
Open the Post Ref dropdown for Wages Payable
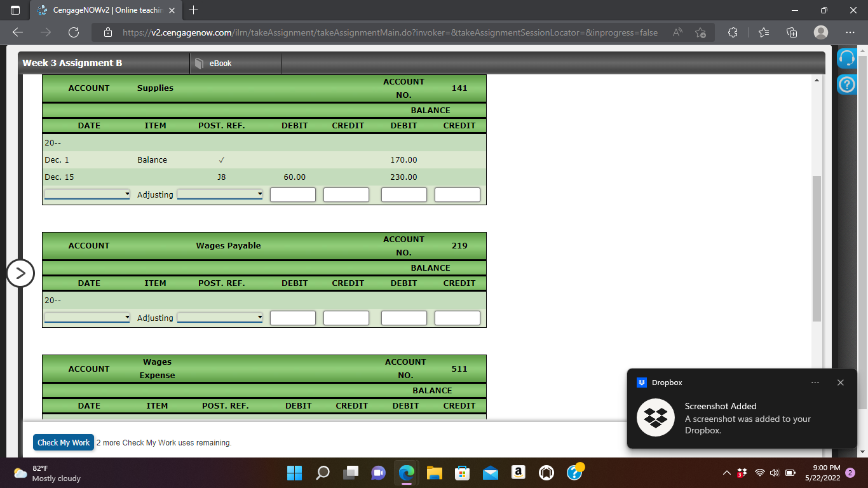click(x=220, y=318)
